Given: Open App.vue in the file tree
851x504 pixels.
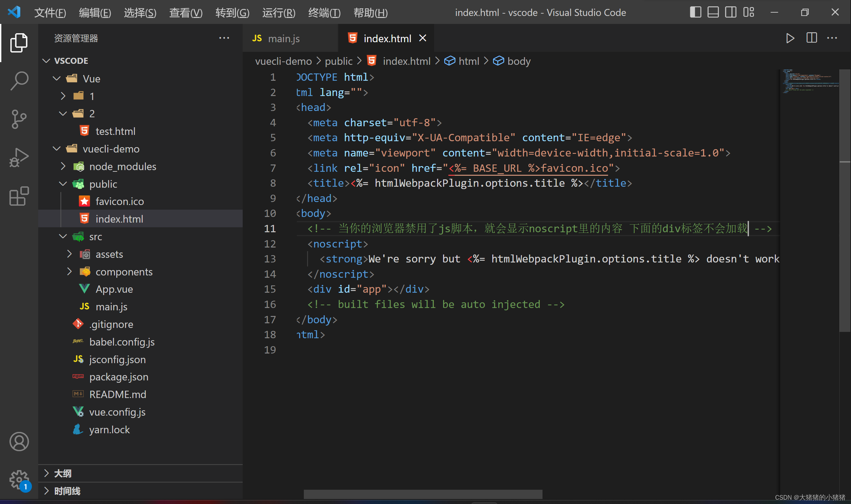Looking at the screenshot, I should click(141, 289).
